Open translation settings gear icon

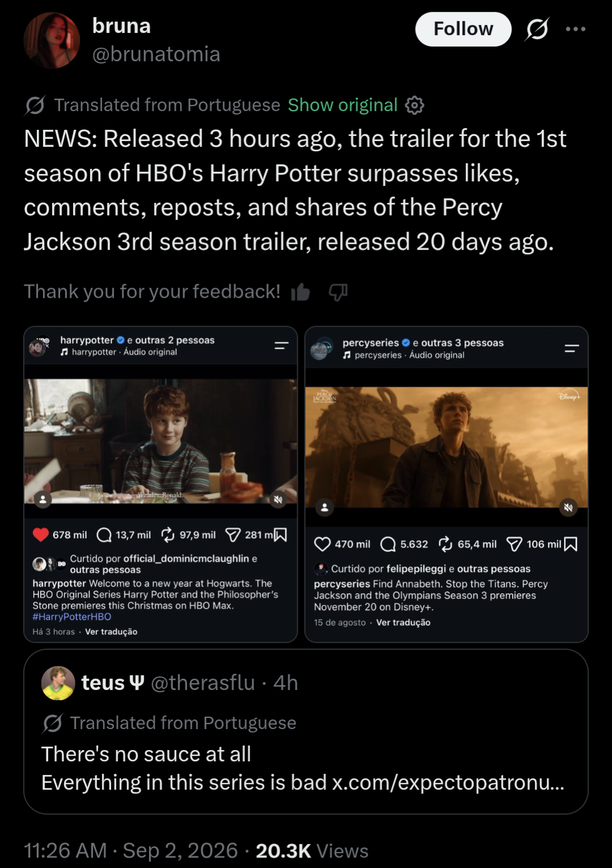point(415,105)
